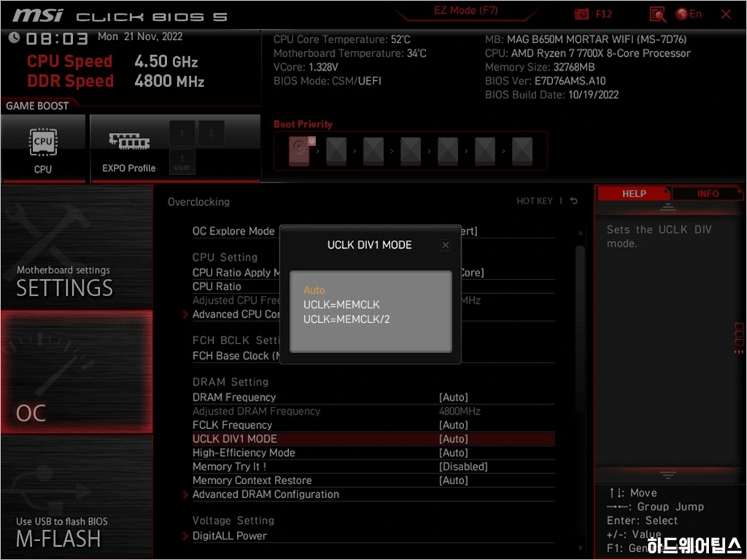747x560 pixels.
Task: Click the clock icon beside the time
Action: click(x=15, y=38)
